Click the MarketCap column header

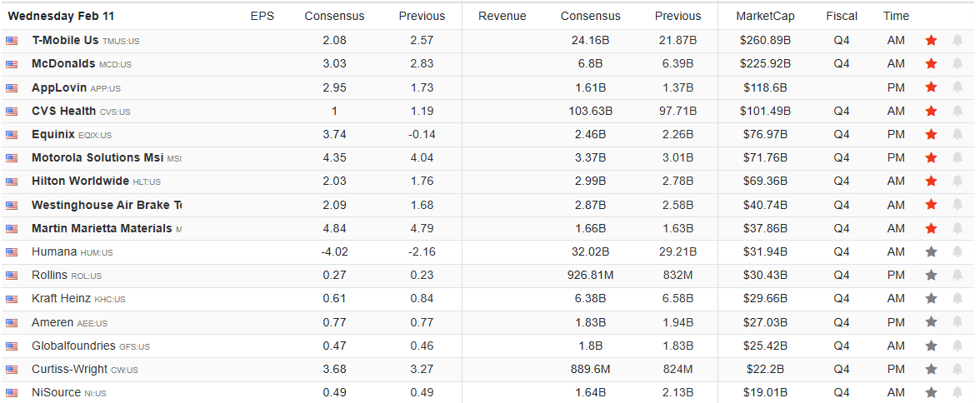(x=764, y=16)
